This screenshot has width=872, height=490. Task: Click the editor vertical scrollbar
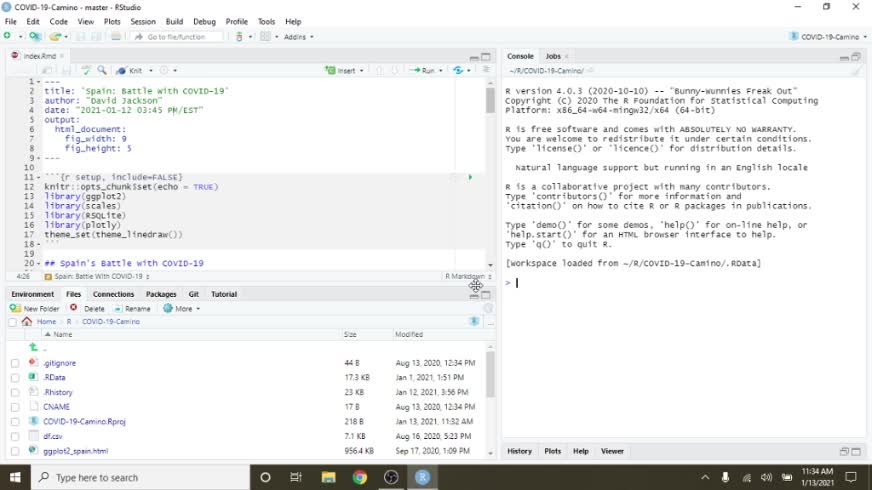tap(490, 100)
